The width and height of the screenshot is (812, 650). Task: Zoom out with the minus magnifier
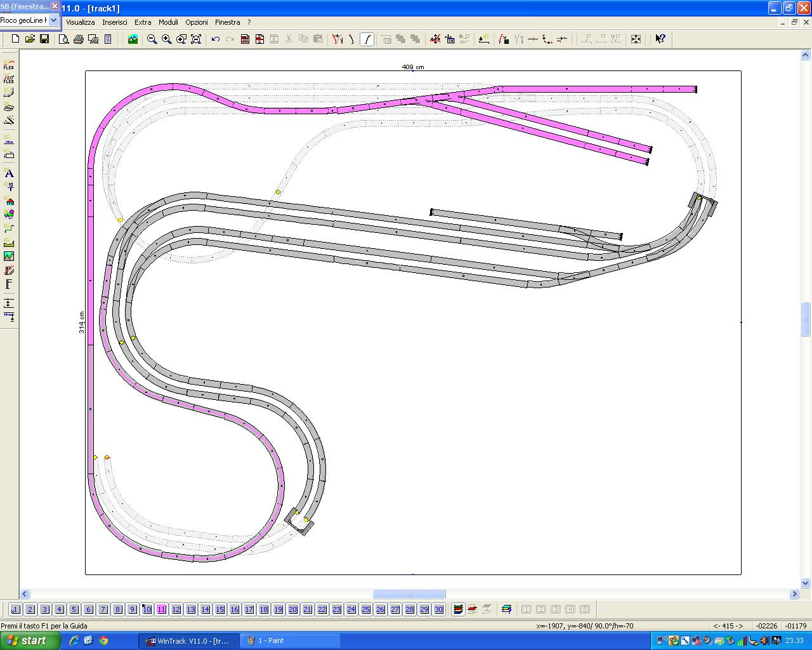[152, 39]
